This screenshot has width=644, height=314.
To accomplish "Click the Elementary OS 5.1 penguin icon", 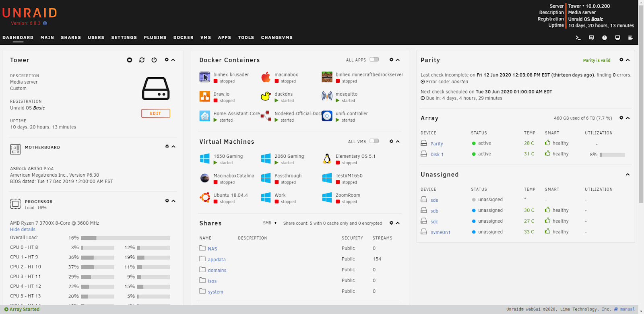I will point(327,158).
